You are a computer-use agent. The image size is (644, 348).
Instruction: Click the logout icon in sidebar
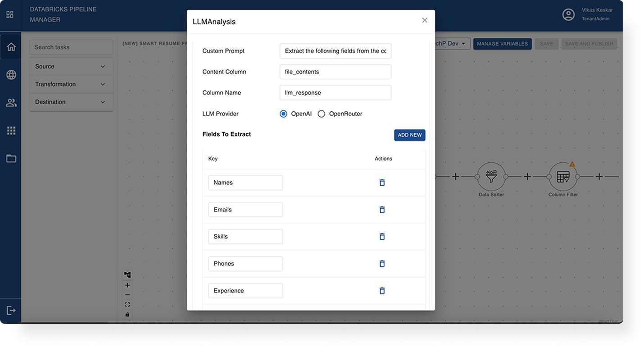11,311
